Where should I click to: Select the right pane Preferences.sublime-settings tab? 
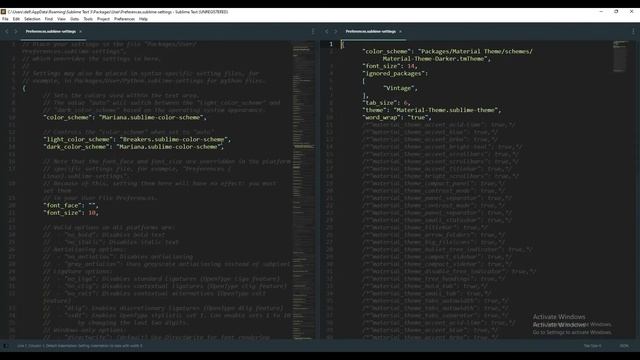tap(371, 31)
